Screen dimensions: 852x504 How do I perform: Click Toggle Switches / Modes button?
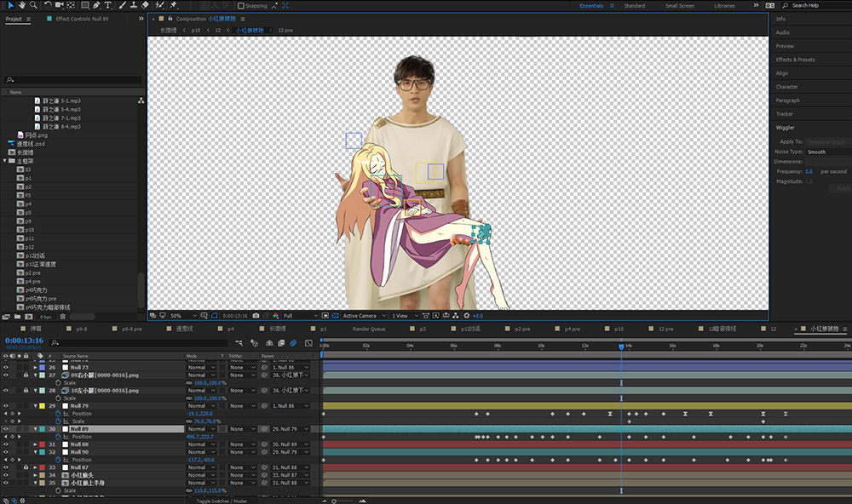coord(222,501)
